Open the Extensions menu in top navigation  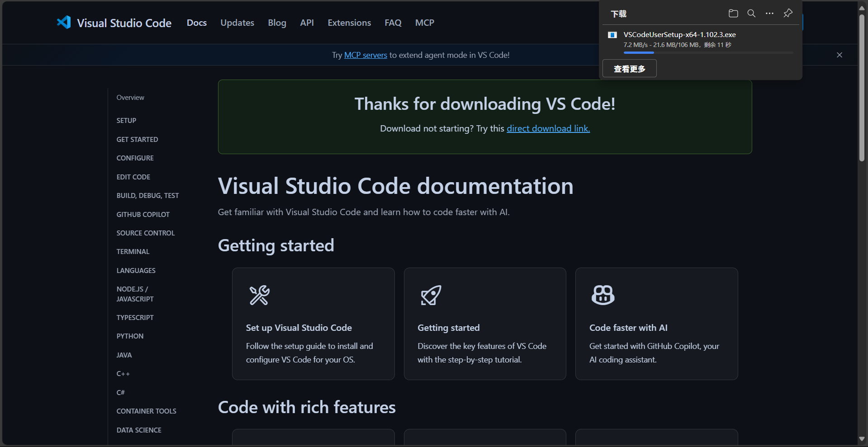tap(349, 23)
